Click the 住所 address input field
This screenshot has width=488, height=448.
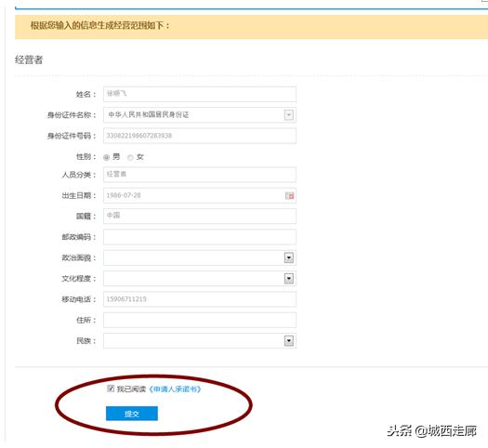tap(200, 320)
